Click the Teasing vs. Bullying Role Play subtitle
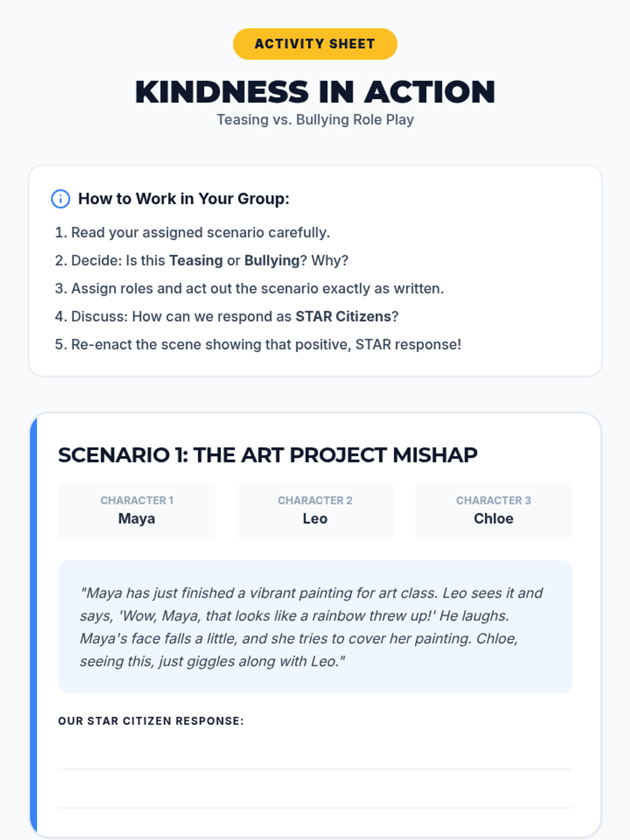The width and height of the screenshot is (630, 840). click(315, 120)
